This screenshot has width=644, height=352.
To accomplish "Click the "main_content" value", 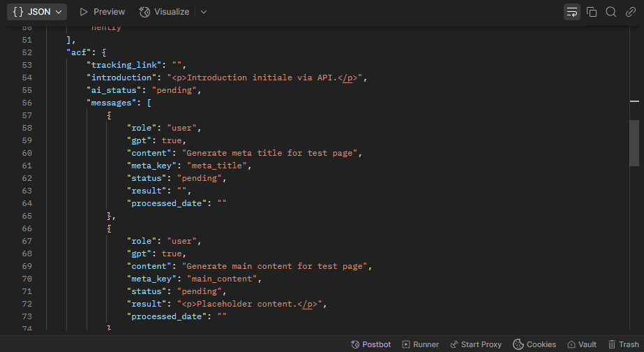I will (222, 279).
